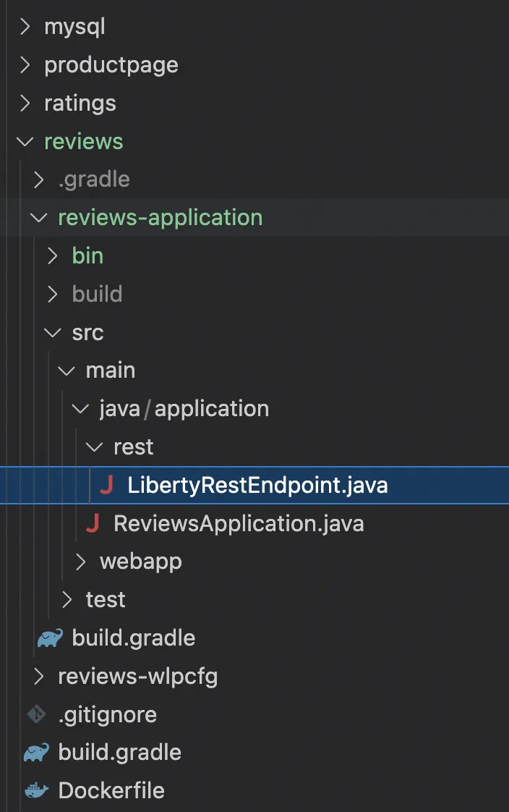Expand the mysql folder chevron

click(x=25, y=27)
